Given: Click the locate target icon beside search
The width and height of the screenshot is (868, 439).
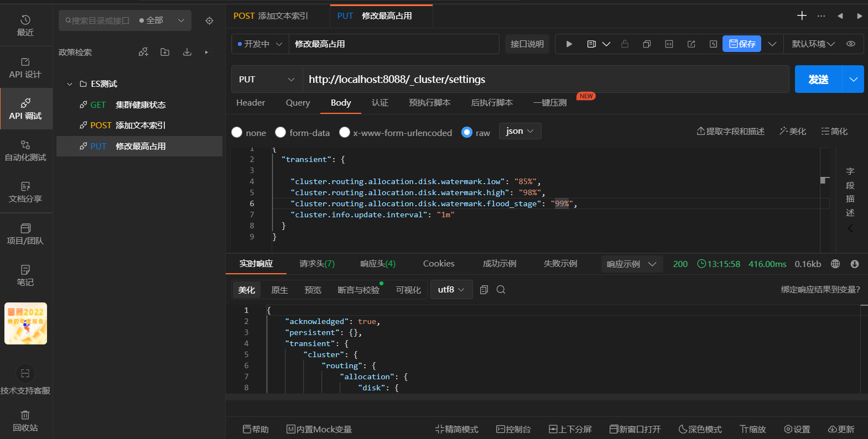Looking at the screenshot, I should point(209,20).
